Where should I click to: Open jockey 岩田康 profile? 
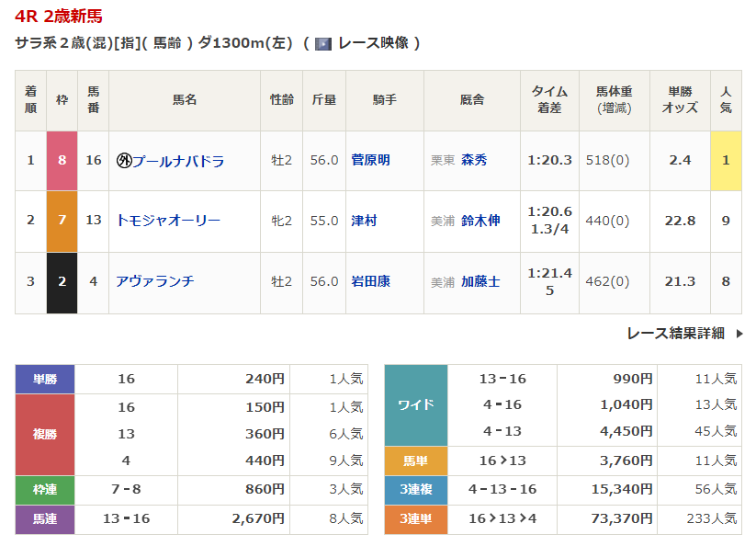[370, 281]
